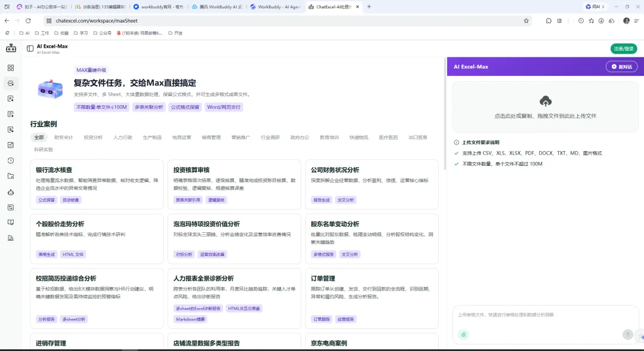Click the Markdown摘要 tag
The image size is (644, 351).
(190, 319)
